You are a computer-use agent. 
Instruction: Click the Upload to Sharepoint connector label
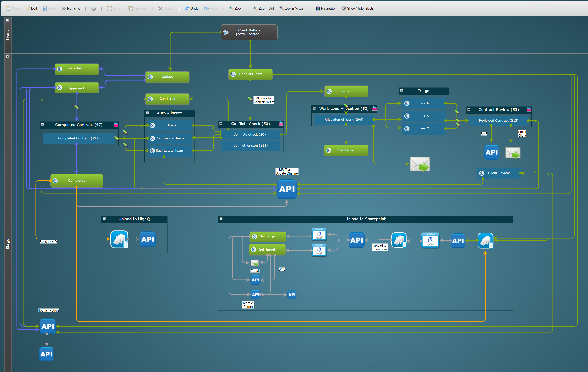point(380,247)
